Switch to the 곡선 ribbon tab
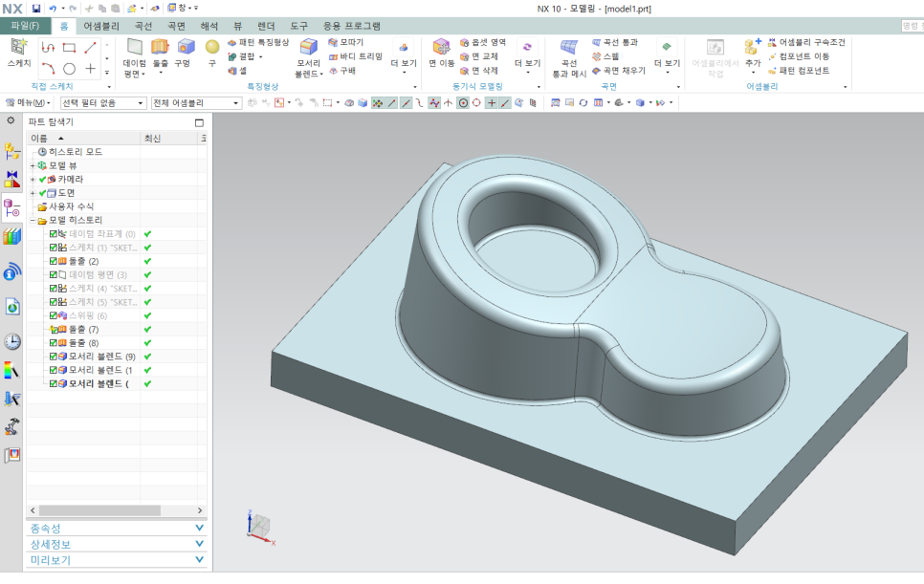The height and width of the screenshot is (584, 924). tap(143, 26)
